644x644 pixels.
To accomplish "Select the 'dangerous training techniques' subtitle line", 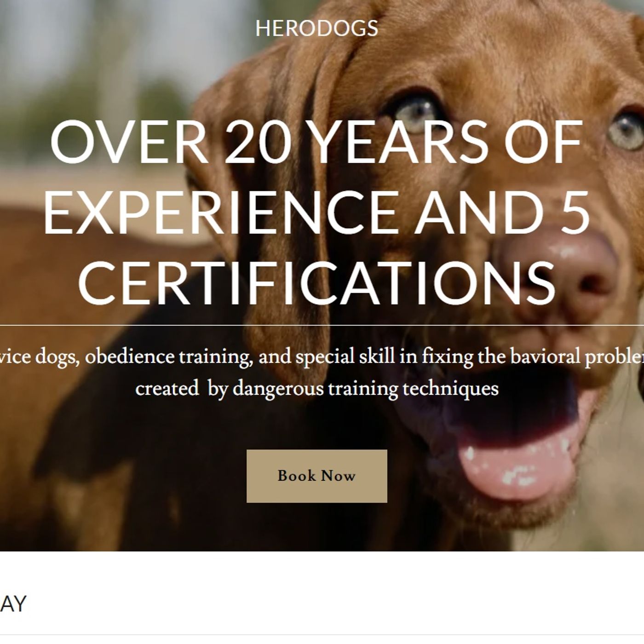I will (x=366, y=389).
